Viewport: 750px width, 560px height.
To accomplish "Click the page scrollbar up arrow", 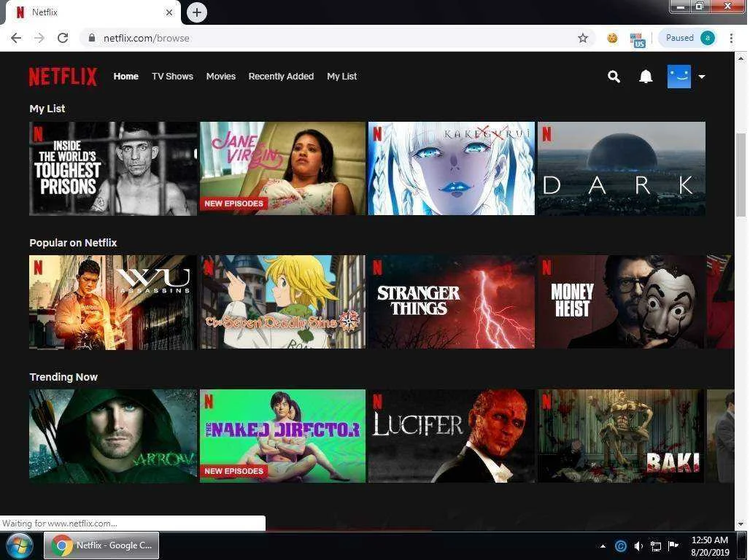I will [x=741, y=58].
